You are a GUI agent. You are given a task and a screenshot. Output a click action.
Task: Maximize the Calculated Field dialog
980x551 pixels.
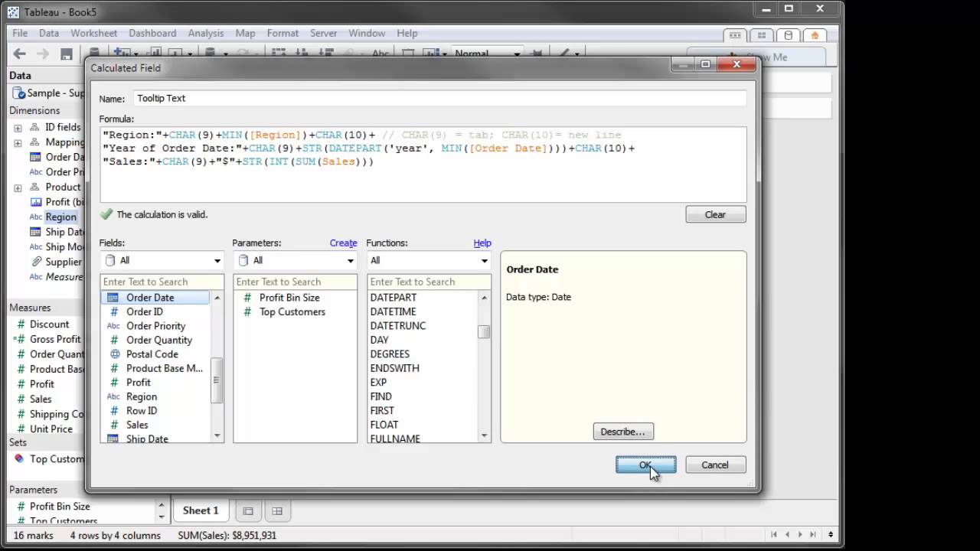[x=706, y=65]
